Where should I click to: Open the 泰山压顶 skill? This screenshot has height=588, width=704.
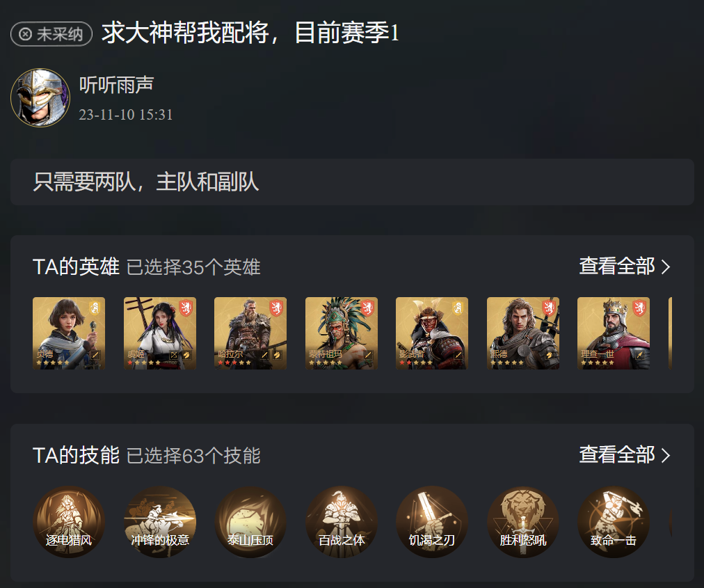(250, 522)
